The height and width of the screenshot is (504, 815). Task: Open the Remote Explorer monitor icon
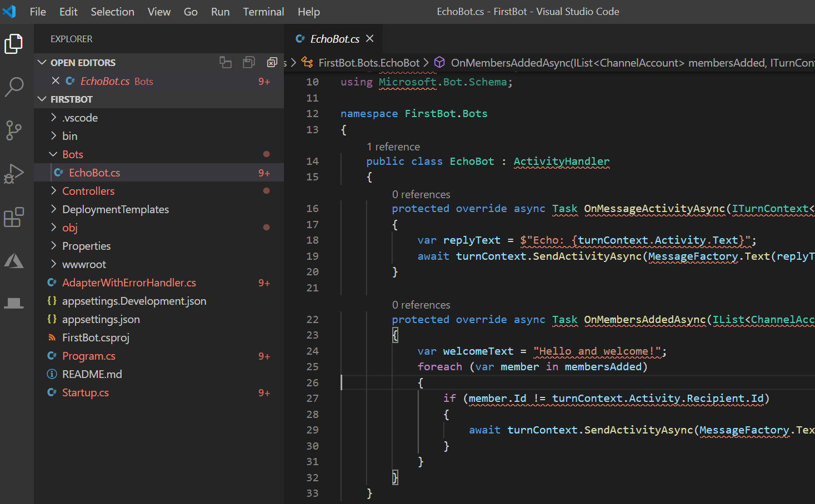pyautogui.click(x=14, y=303)
